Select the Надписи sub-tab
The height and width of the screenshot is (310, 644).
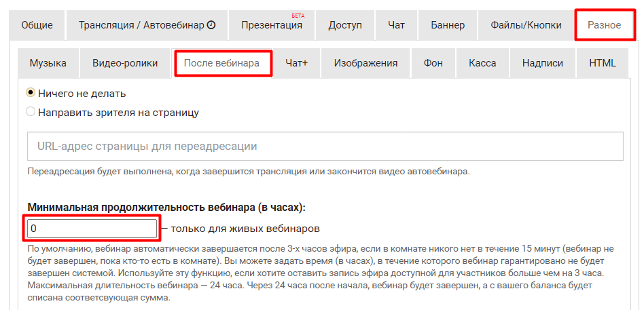click(543, 63)
